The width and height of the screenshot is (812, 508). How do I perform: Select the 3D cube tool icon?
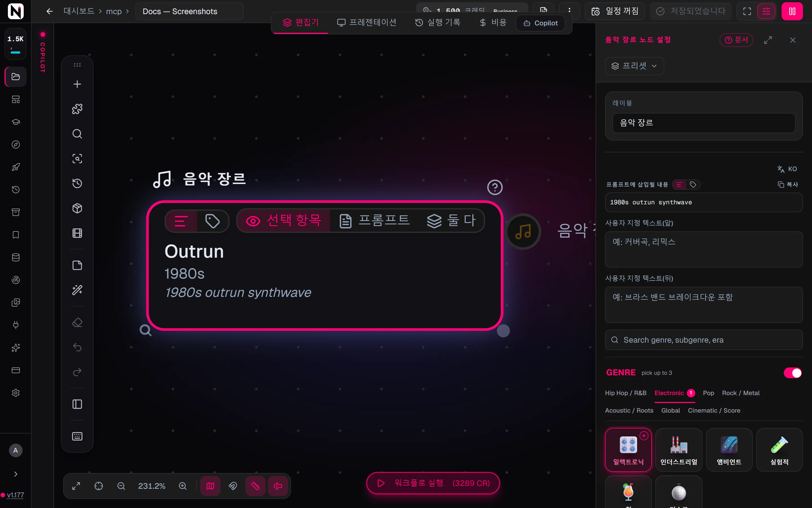click(77, 208)
